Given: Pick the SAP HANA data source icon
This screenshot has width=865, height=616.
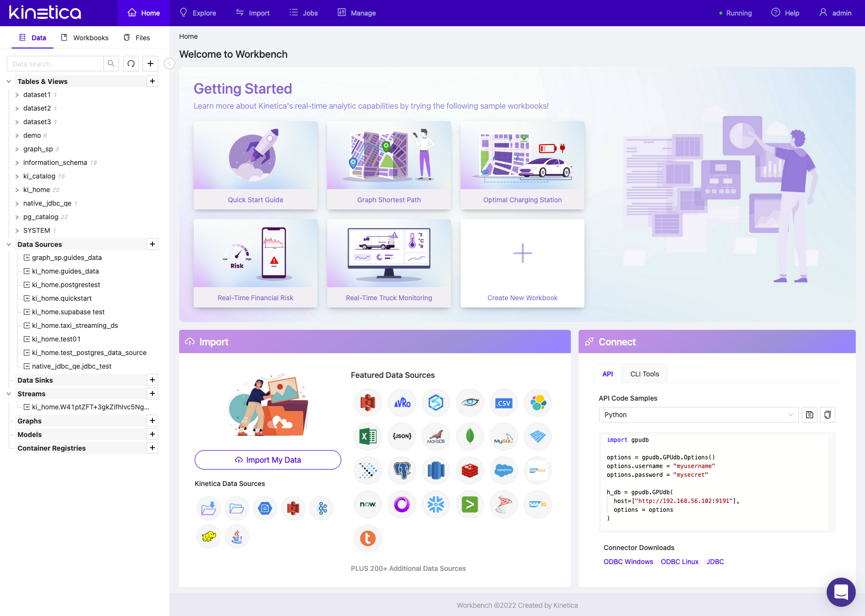Looking at the screenshot, I should (538, 470).
